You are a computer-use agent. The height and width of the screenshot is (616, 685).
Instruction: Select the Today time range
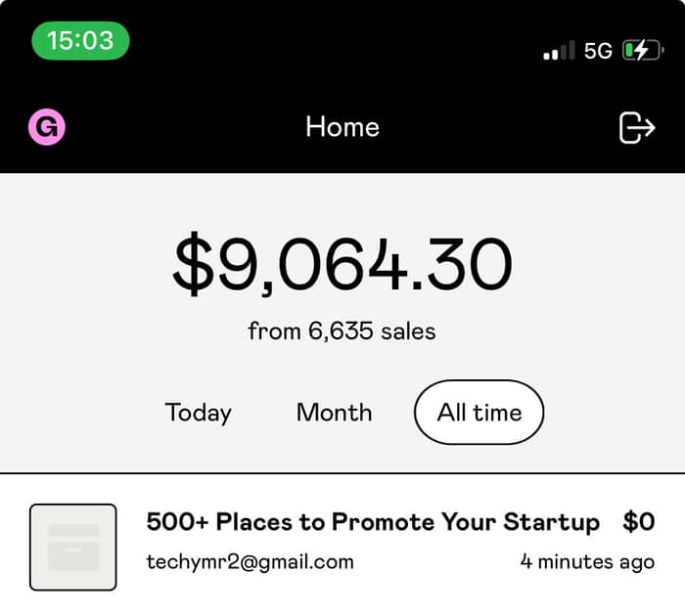[x=198, y=413]
